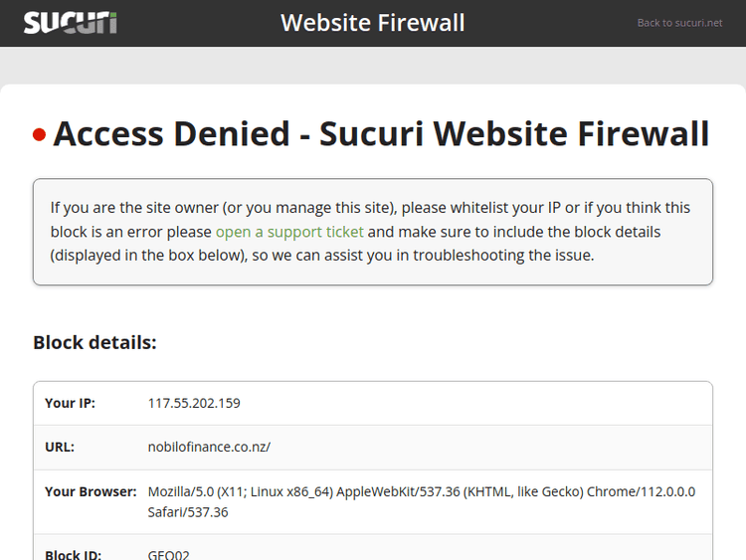Viewport: 746px width, 560px height.
Task: Click the Block details heading
Action: click(94, 342)
